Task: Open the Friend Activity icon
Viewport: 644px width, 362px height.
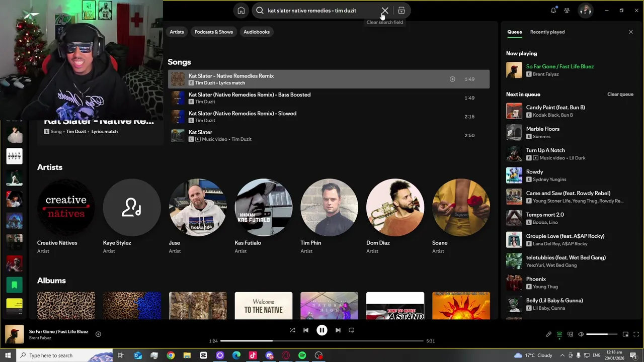Action: [567, 11]
